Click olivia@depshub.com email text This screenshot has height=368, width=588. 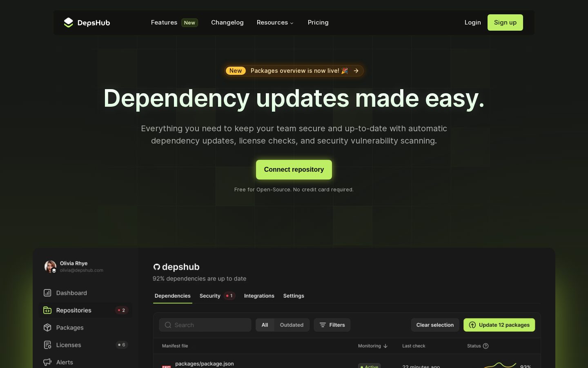click(x=82, y=270)
